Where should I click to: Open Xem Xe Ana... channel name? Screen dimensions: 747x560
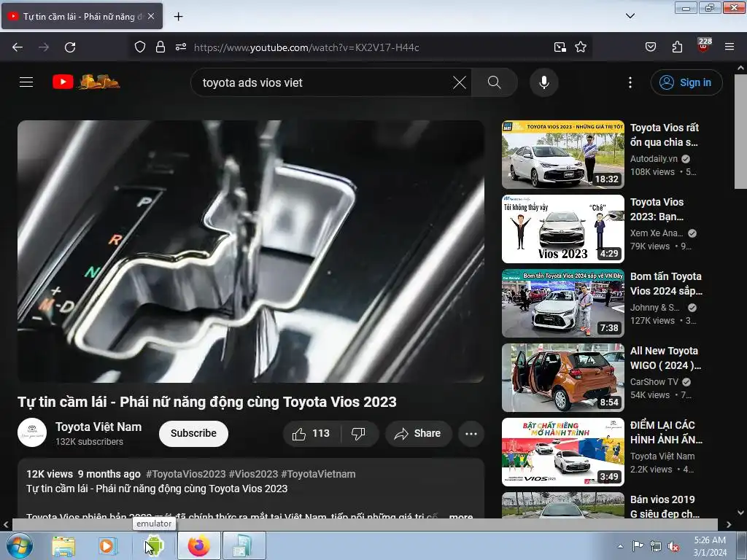coord(657,233)
